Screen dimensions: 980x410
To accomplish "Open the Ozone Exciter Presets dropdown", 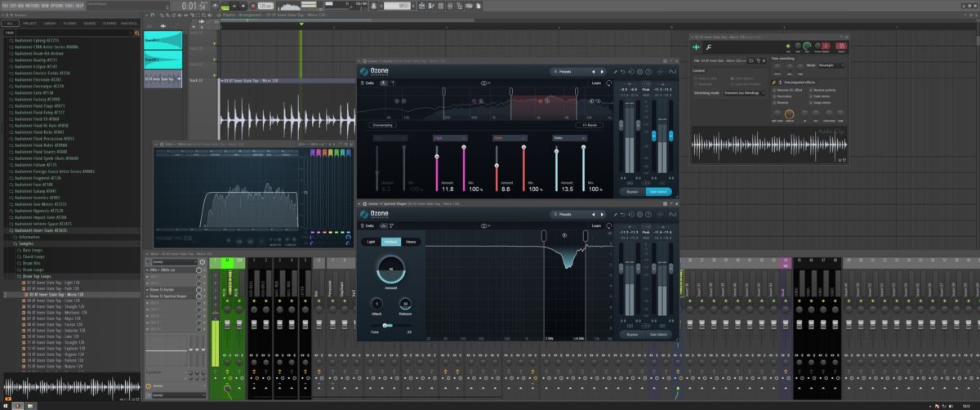I will (x=567, y=71).
